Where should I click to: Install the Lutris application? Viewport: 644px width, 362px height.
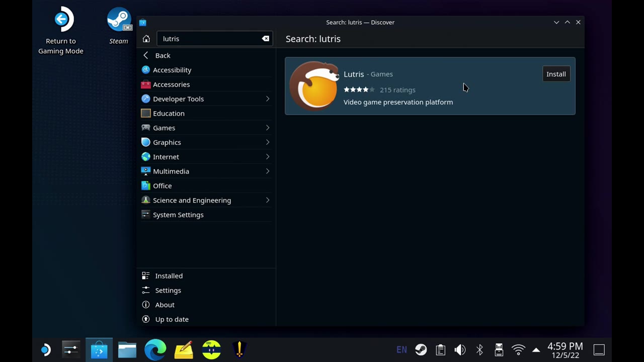[x=556, y=74]
